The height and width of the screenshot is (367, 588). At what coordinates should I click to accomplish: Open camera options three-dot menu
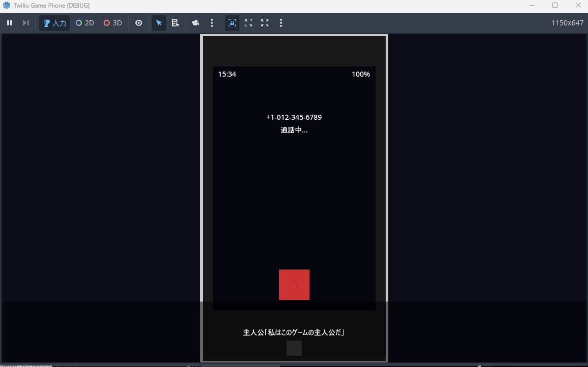pos(212,23)
